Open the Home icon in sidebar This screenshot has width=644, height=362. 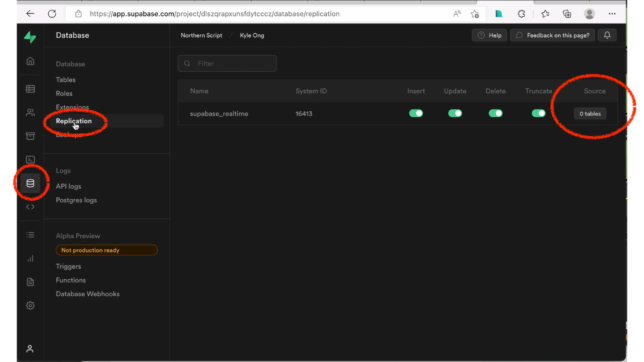tap(30, 61)
